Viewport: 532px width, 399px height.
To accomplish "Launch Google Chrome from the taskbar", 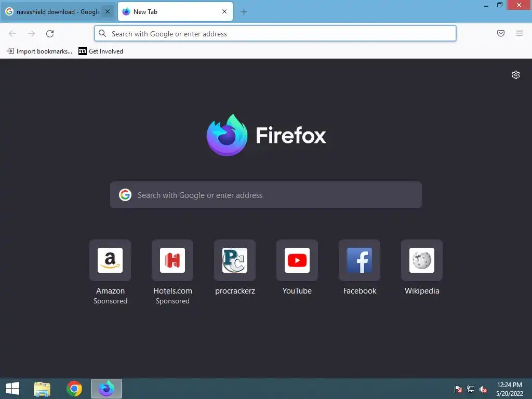I will (74, 389).
